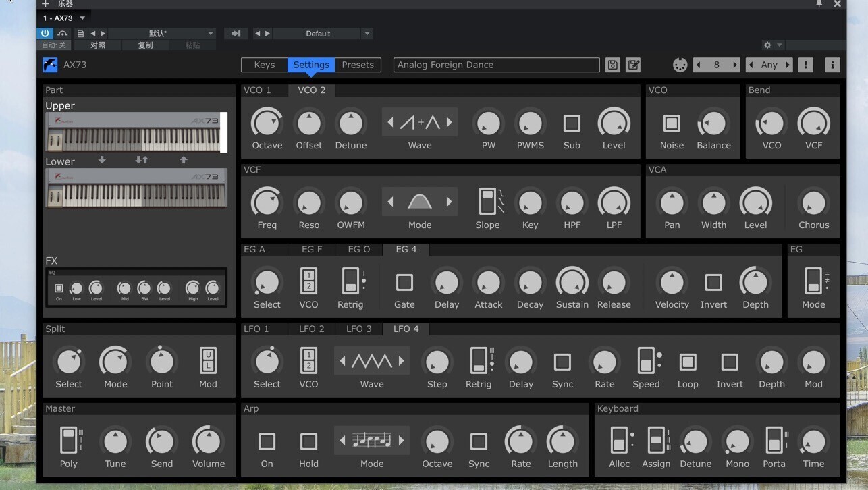Click the 复制 copy button
This screenshot has height=490, width=868.
coord(145,45)
